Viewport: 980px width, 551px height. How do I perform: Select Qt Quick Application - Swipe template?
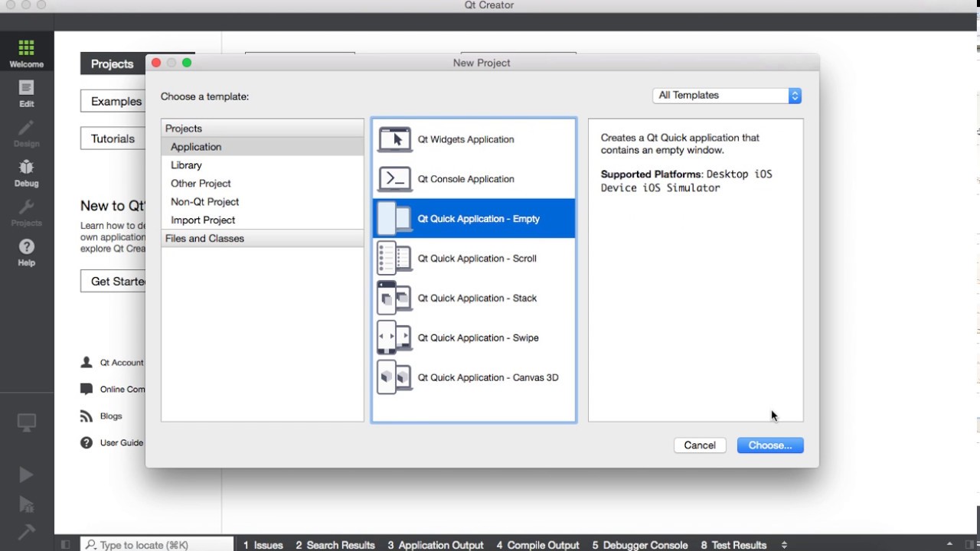tap(473, 337)
